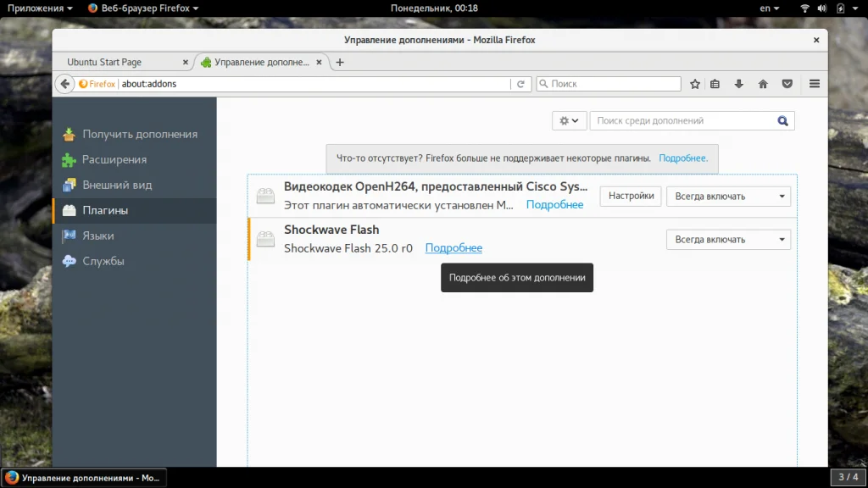
Task: Go to the home page icon
Action: [x=763, y=84]
